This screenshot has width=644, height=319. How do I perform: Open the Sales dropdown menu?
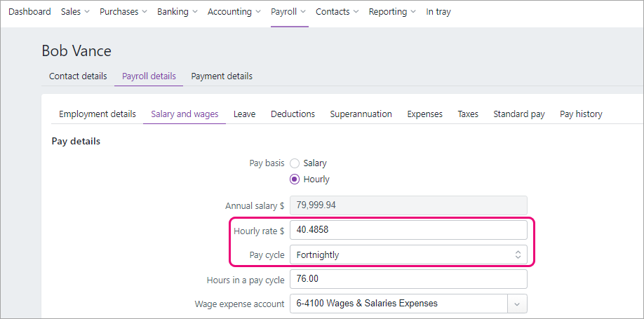pyautogui.click(x=75, y=12)
